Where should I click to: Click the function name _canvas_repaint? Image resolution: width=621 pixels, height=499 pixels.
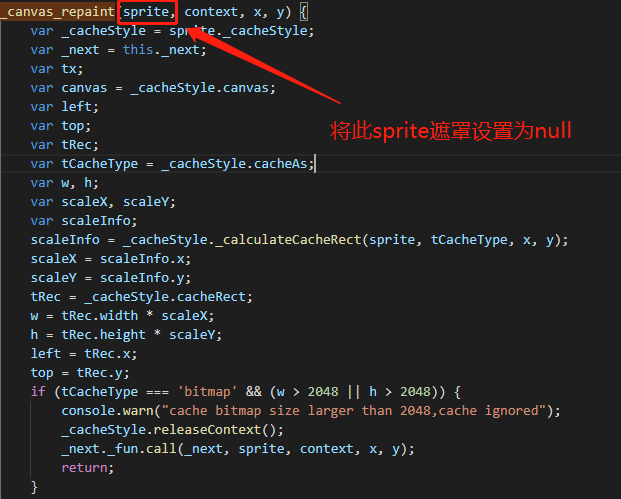(57, 12)
